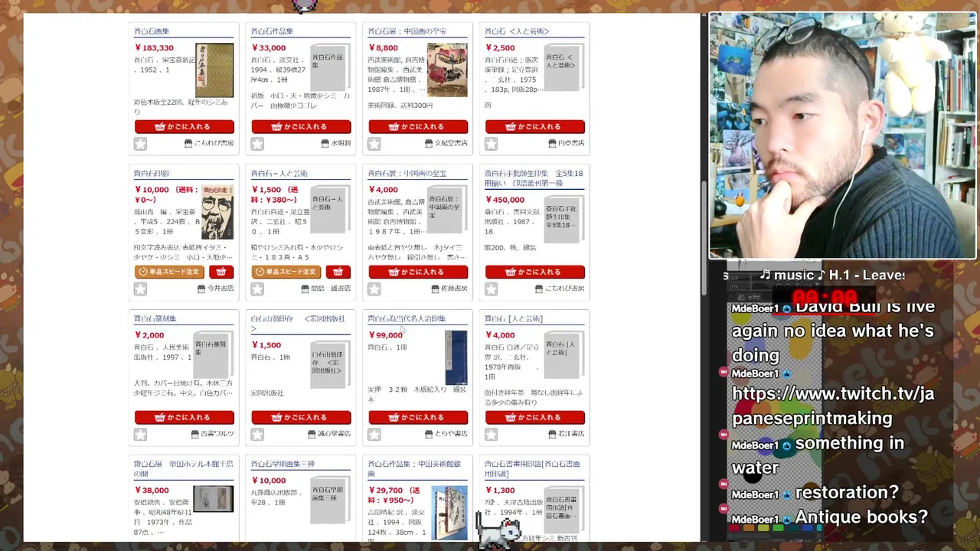Visit the 文紀堂書店 store link
Image resolution: width=980 pixels, height=551 pixels.
(446, 143)
